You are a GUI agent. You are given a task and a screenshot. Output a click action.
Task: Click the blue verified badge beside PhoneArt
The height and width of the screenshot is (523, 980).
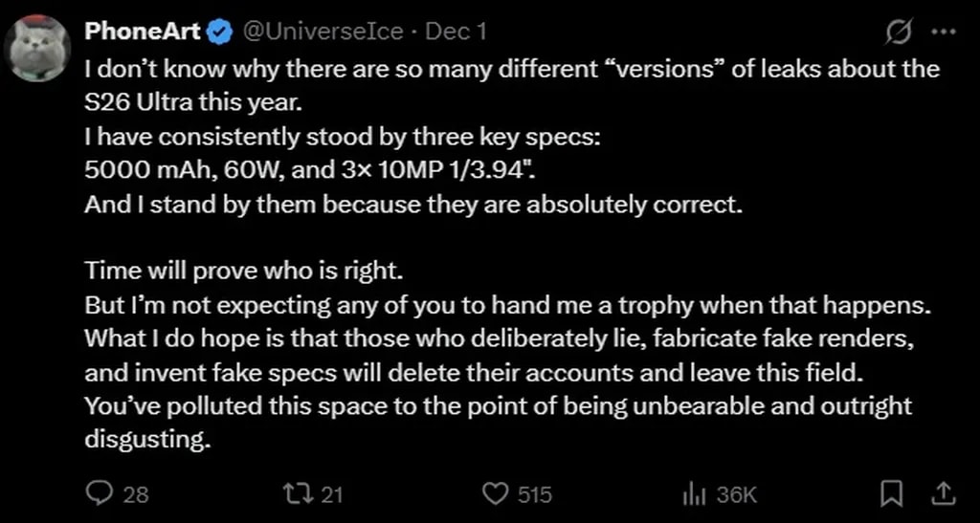pos(220,32)
